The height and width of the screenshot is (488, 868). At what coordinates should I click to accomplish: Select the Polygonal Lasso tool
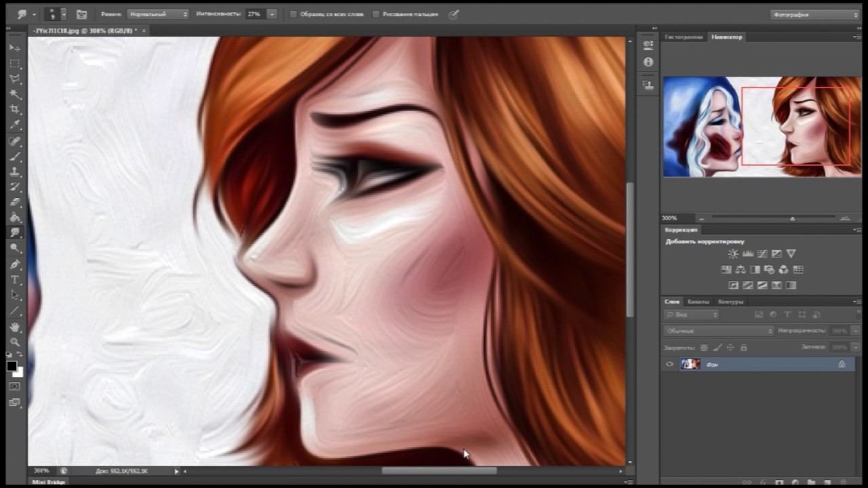coord(15,79)
